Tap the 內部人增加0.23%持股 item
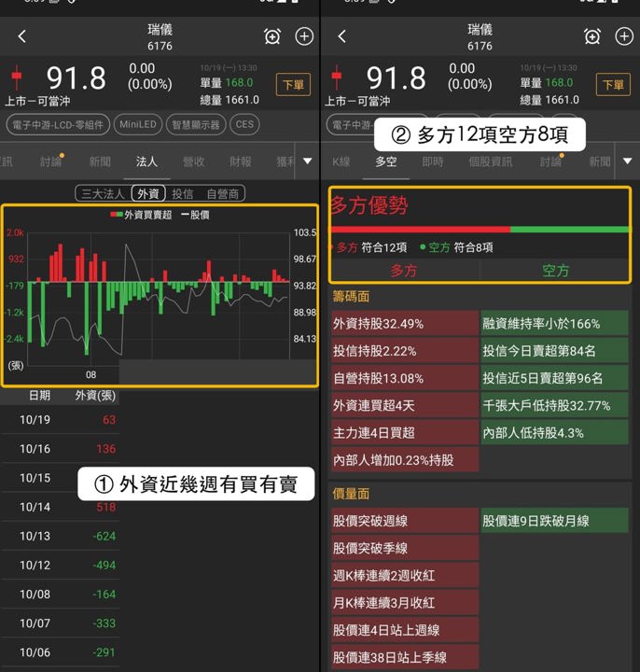640x672 pixels. pos(405,460)
